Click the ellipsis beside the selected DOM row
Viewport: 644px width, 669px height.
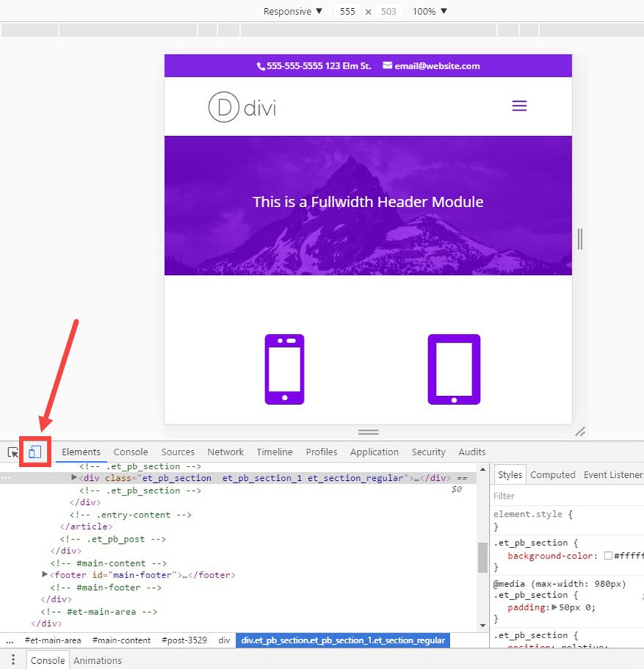coord(6,478)
